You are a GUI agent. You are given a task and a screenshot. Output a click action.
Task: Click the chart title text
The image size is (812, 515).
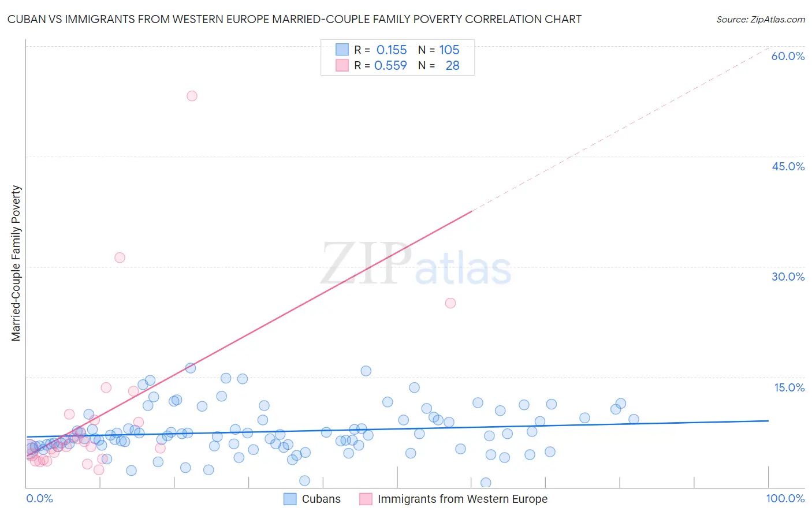[x=294, y=19]
